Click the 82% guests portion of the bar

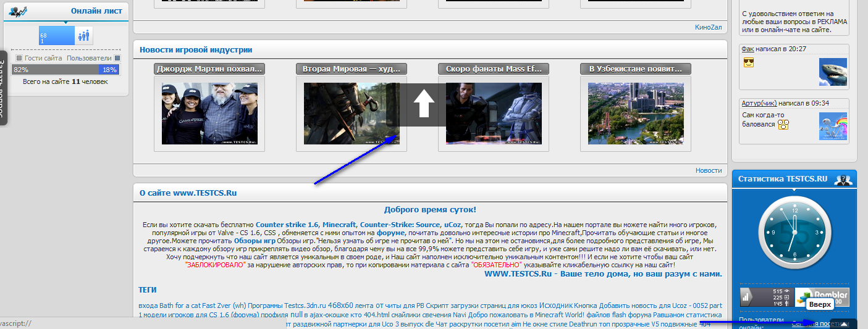[x=54, y=70]
